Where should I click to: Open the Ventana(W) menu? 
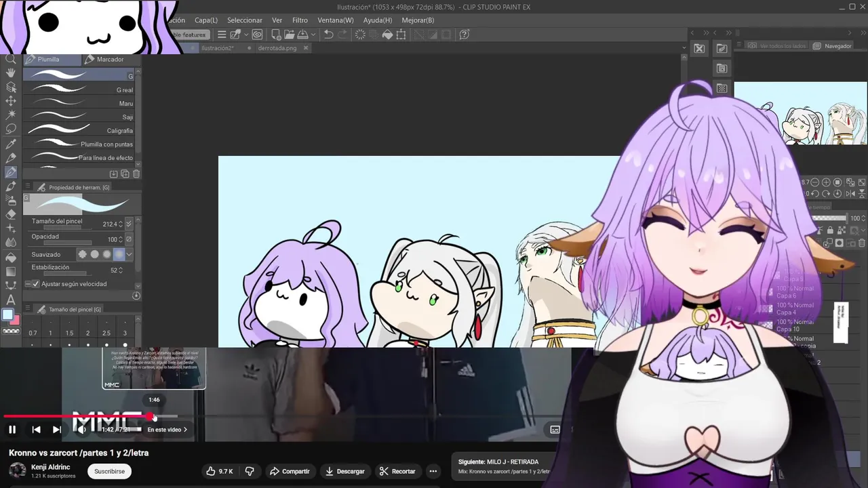coord(336,20)
